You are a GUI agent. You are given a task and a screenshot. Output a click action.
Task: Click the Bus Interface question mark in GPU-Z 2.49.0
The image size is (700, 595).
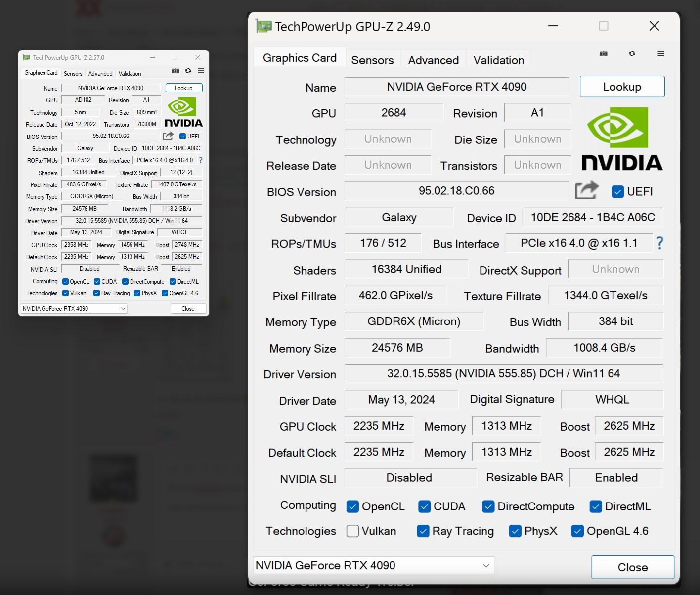click(x=659, y=243)
